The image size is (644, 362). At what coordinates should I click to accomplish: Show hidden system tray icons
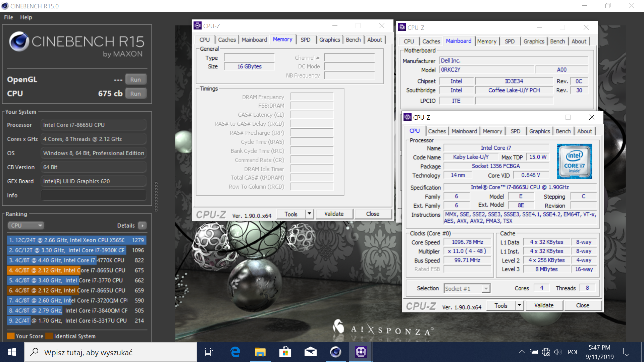[522, 352]
